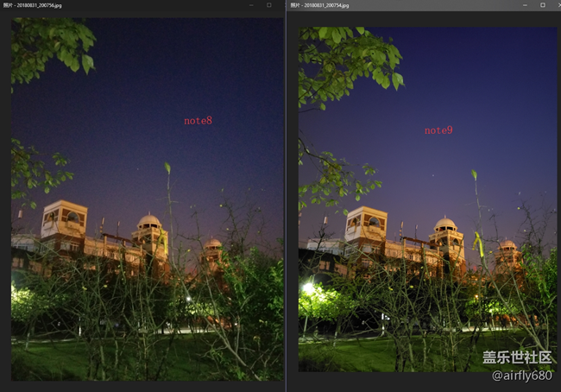This screenshot has width=561, height=392.
Task: Click the central domed tower in note9 photo
Action: pyautogui.click(x=445, y=236)
